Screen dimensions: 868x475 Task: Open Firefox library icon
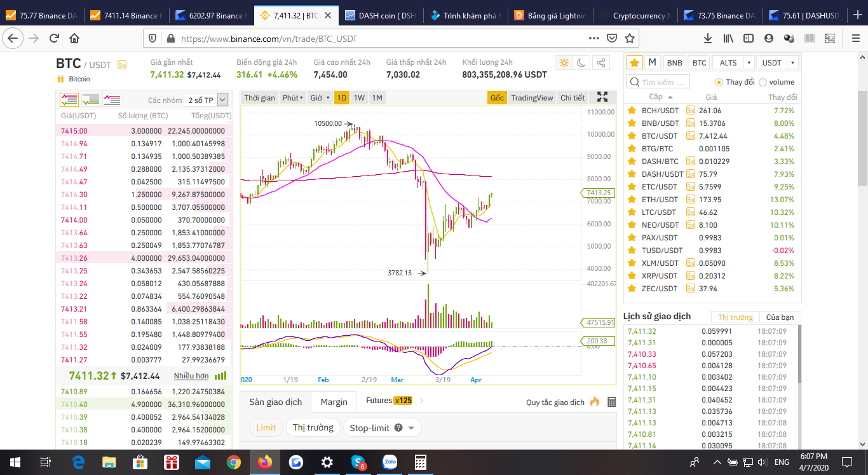pos(728,38)
